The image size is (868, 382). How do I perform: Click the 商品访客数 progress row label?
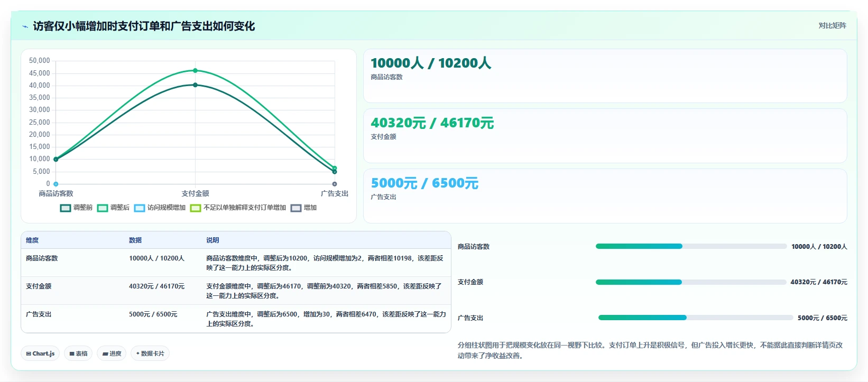coord(474,247)
